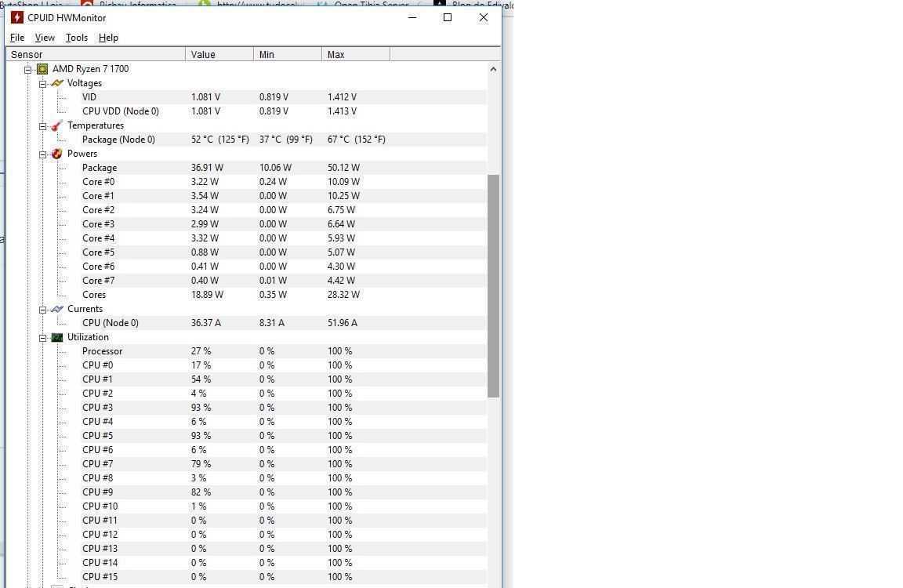Click the Sensor column header
903x588 pixels.
pyautogui.click(x=96, y=54)
